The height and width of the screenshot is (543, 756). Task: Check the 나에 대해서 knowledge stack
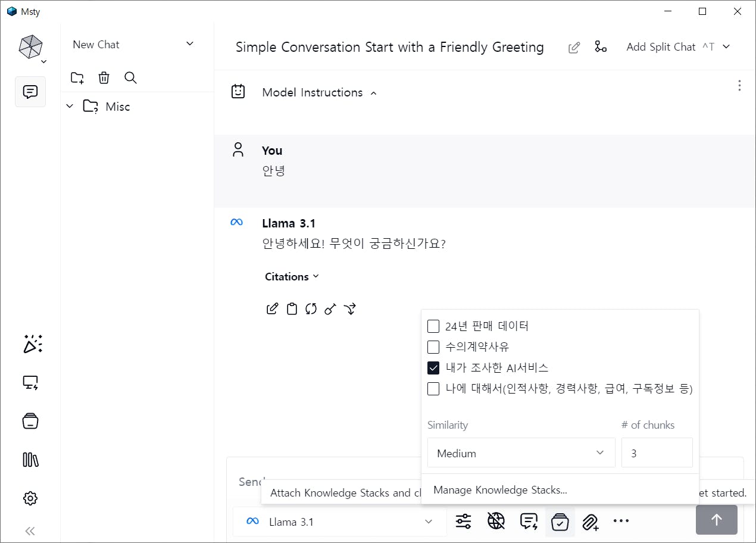tap(433, 389)
